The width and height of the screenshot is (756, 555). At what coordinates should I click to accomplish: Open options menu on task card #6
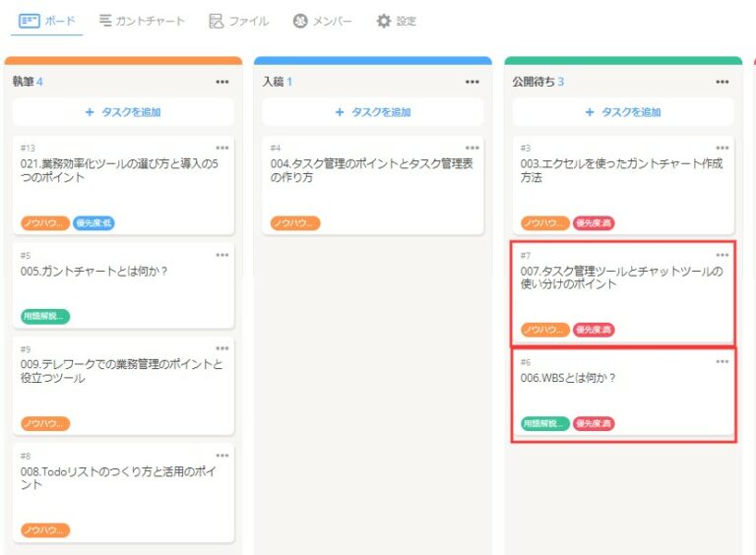(723, 362)
